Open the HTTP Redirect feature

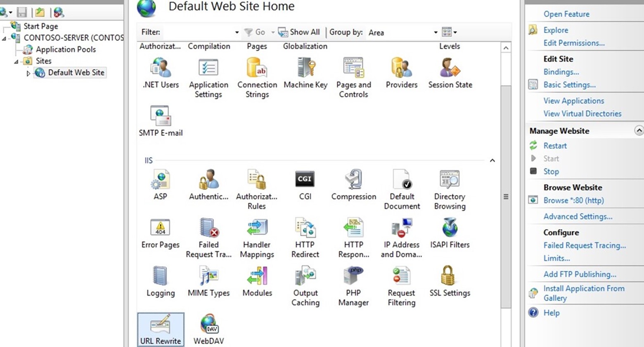(x=305, y=238)
